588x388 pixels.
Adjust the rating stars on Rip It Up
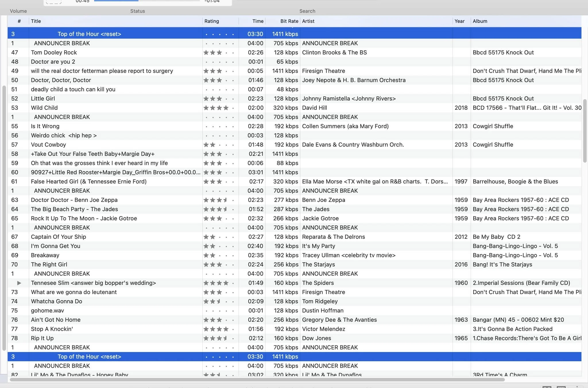coord(219,338)
